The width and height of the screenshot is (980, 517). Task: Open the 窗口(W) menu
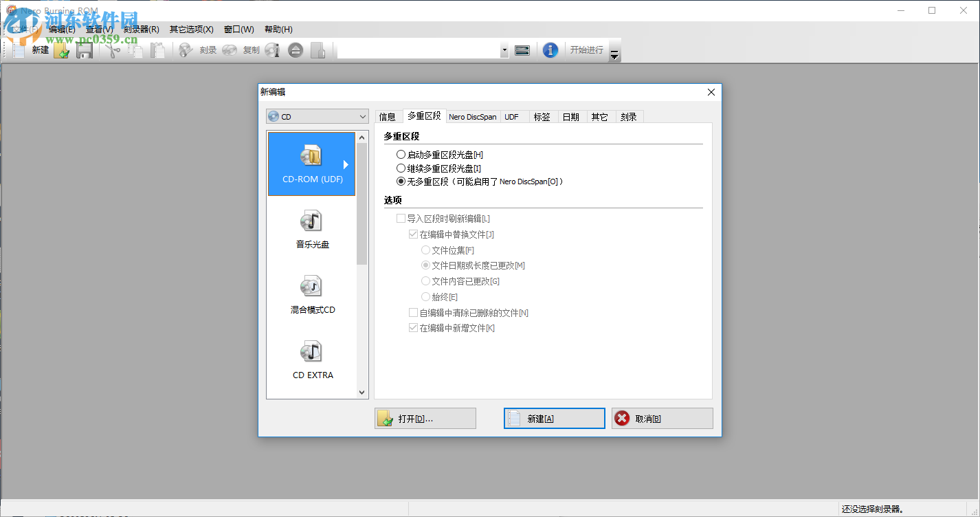239,30
